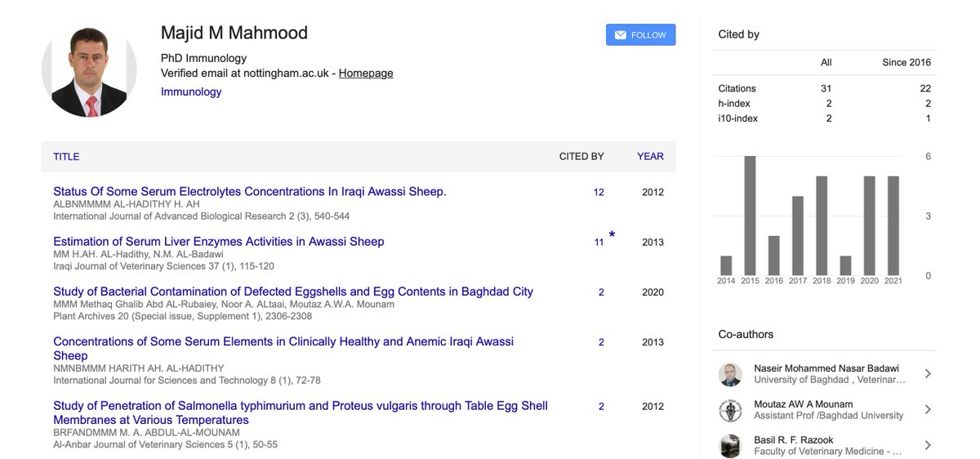Screen dimensions: 980x459
Task: Sort publications by Title column
Action: tap(66, 157)
